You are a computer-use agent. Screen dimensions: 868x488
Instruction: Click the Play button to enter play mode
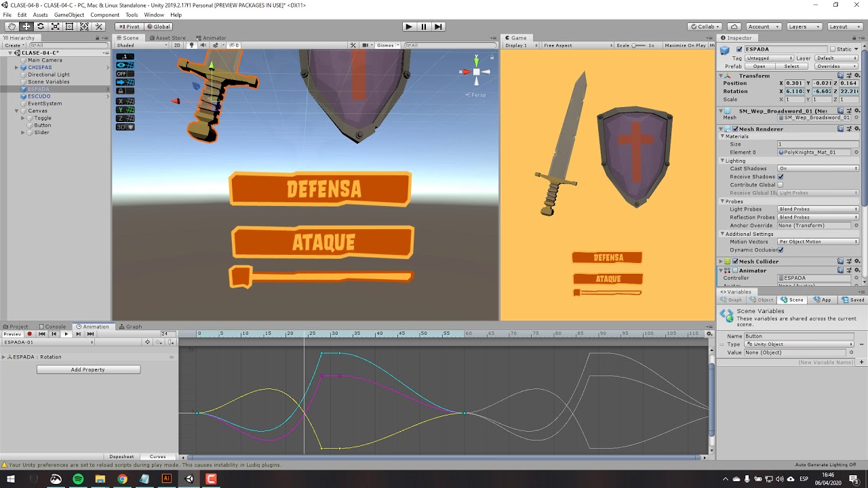pos(408,26)
